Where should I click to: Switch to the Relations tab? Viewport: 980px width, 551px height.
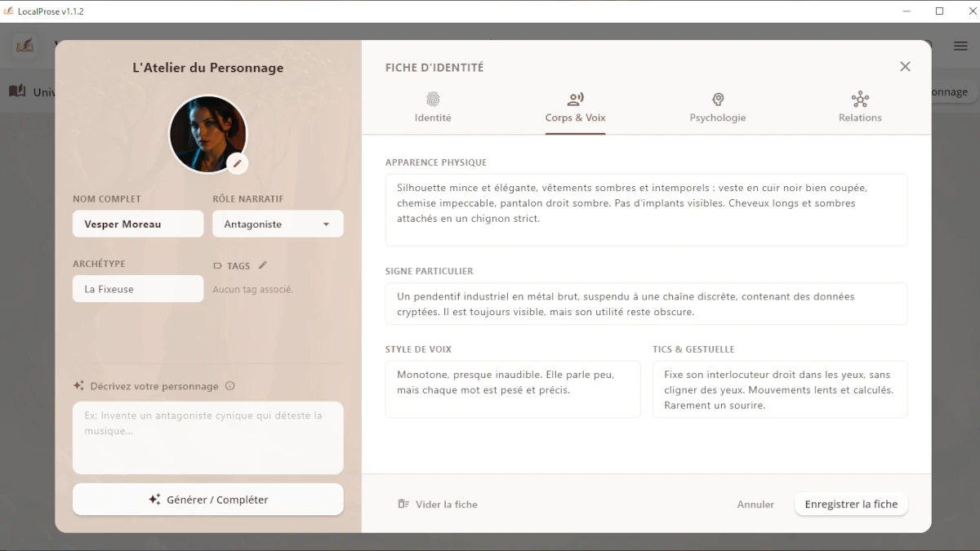pos(860,108)
